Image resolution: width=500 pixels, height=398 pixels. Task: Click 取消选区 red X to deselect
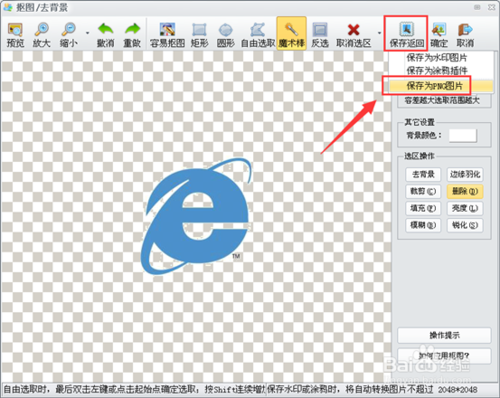(353, 35)
